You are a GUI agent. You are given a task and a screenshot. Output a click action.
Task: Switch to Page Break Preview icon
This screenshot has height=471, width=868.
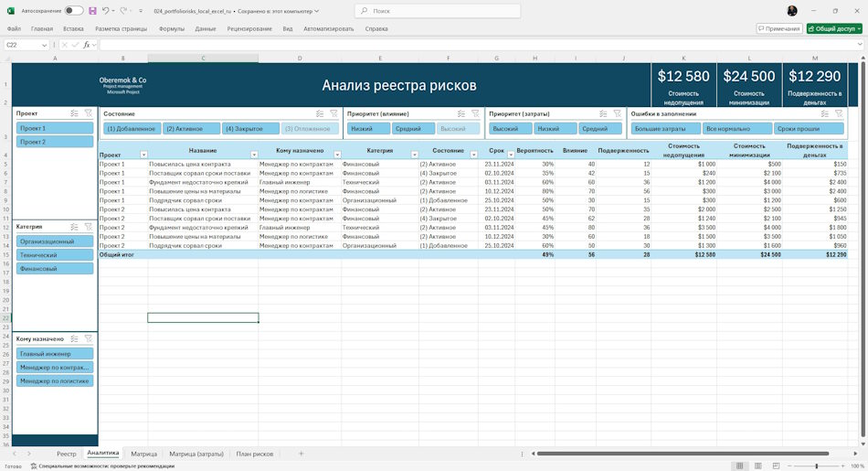click(776, 466)
